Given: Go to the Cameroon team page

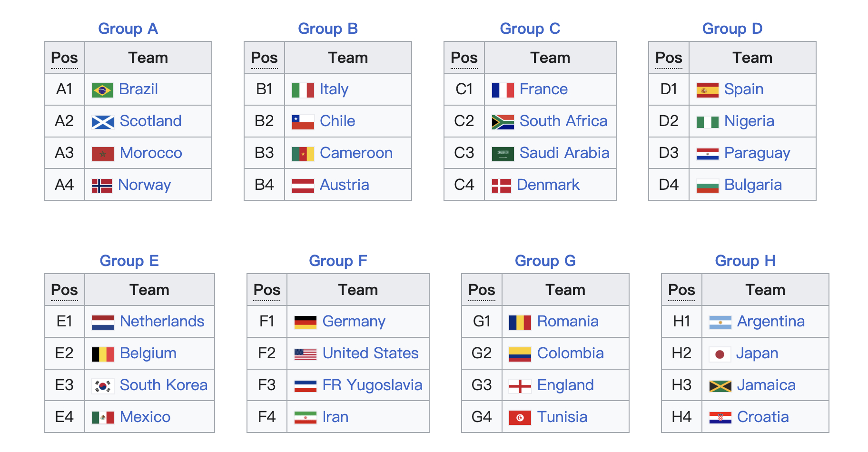Looking at the screenshot, I should coord(356,153).
